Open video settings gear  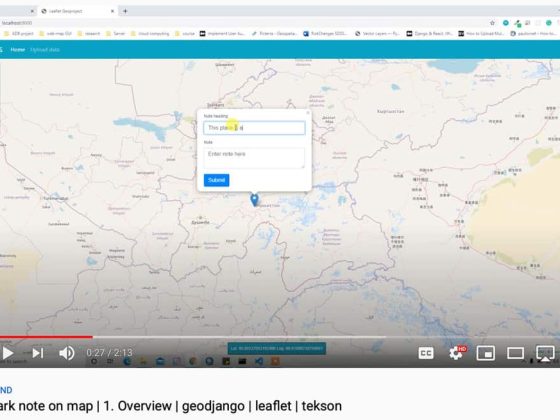(456, 353)
